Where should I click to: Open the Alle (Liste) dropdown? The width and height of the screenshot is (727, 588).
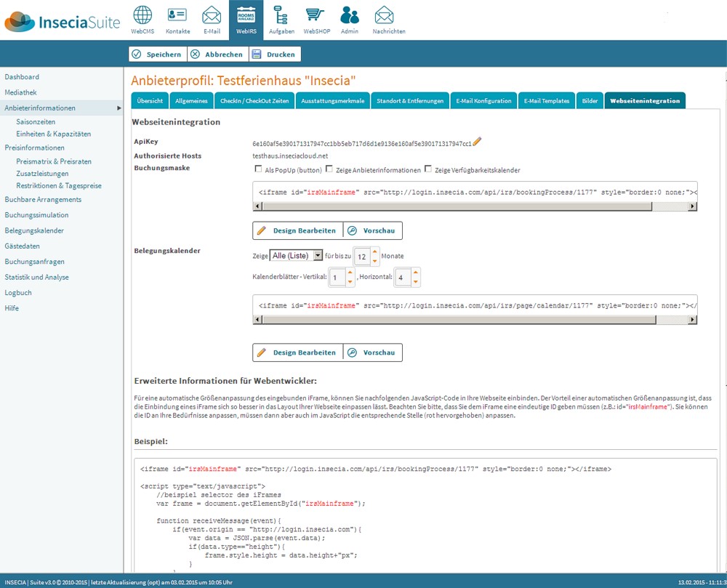click(296, 255)
